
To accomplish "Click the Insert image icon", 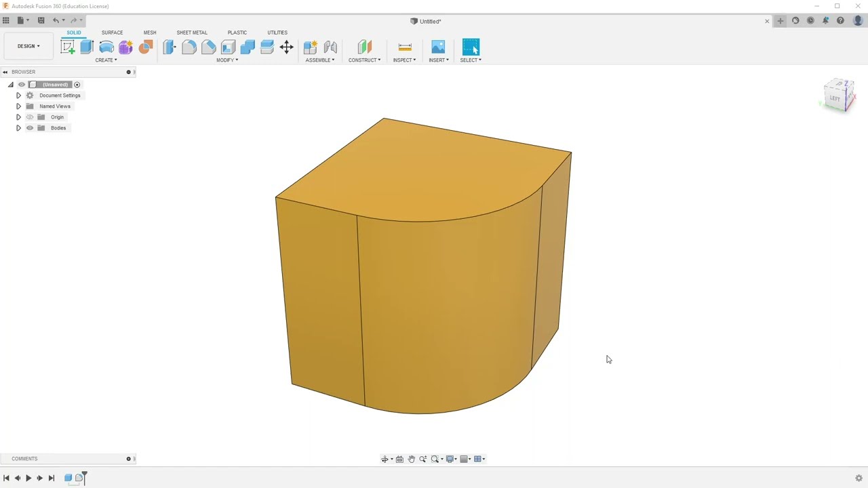I will (438, 47).
